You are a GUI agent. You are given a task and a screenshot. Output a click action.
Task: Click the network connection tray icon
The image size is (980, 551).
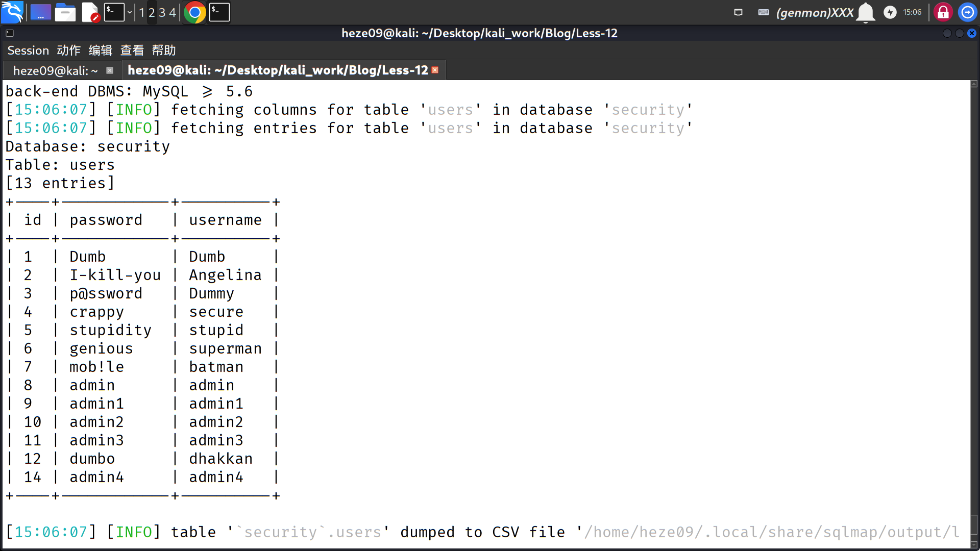point(738,12)
